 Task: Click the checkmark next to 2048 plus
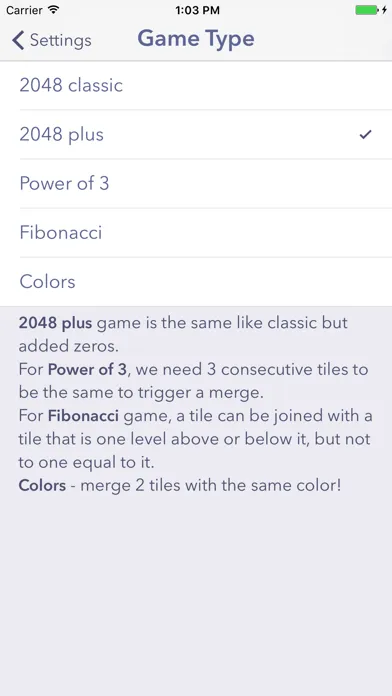(x=365, y=134)
